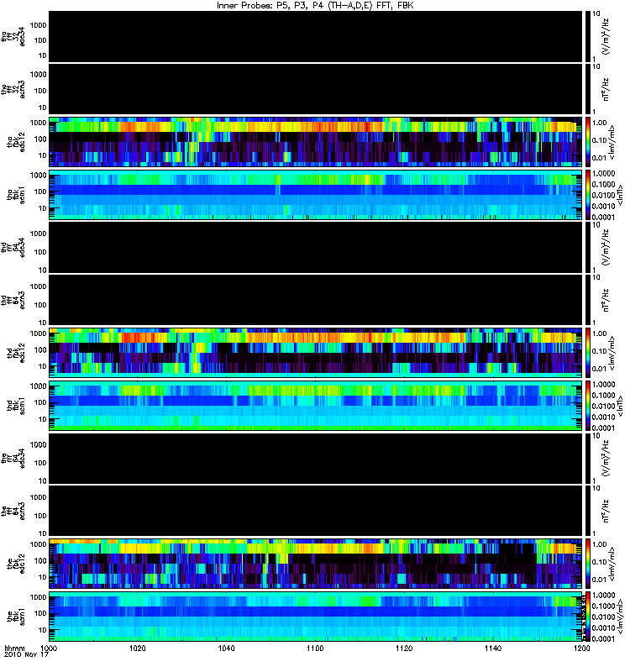Click the thd fbk edc12 color bar
Image resolution: width=630 pixels, height=672 pixels.
[x=588, y=353]
